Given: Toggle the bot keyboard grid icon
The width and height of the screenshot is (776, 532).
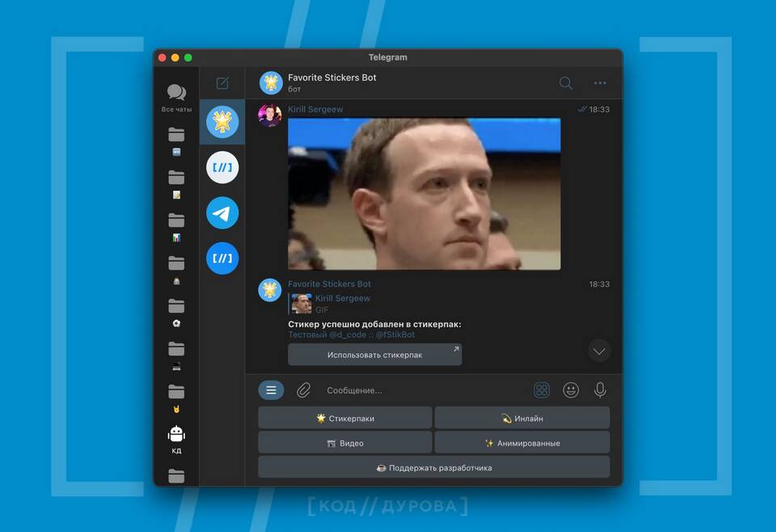Looking at the screenshot, I should click(542, 391).
